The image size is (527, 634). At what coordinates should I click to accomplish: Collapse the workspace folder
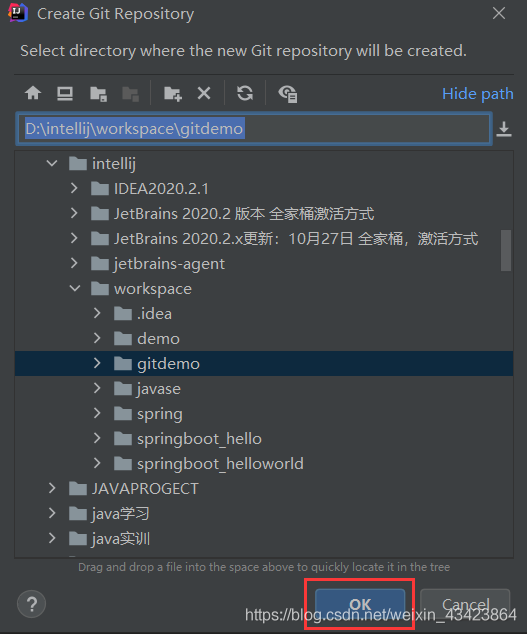point(75,288)
